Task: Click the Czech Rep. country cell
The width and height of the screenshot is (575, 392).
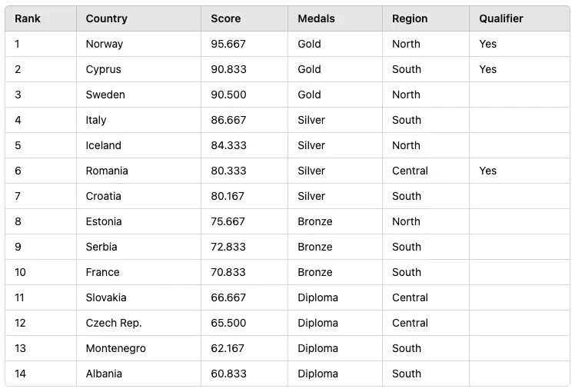Action: pyautogui.click(x=114, y=323)
